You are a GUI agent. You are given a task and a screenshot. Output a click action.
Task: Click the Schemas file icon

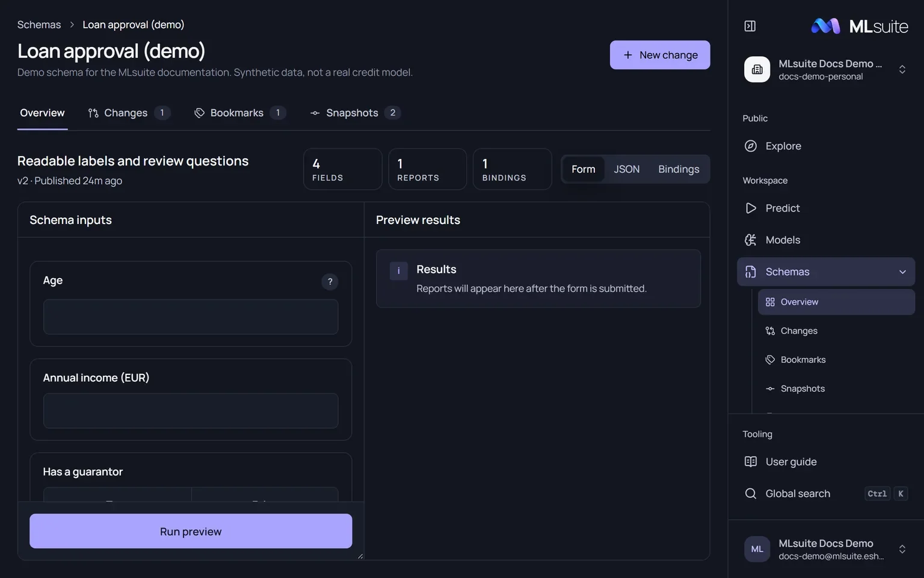pos(751,272)
